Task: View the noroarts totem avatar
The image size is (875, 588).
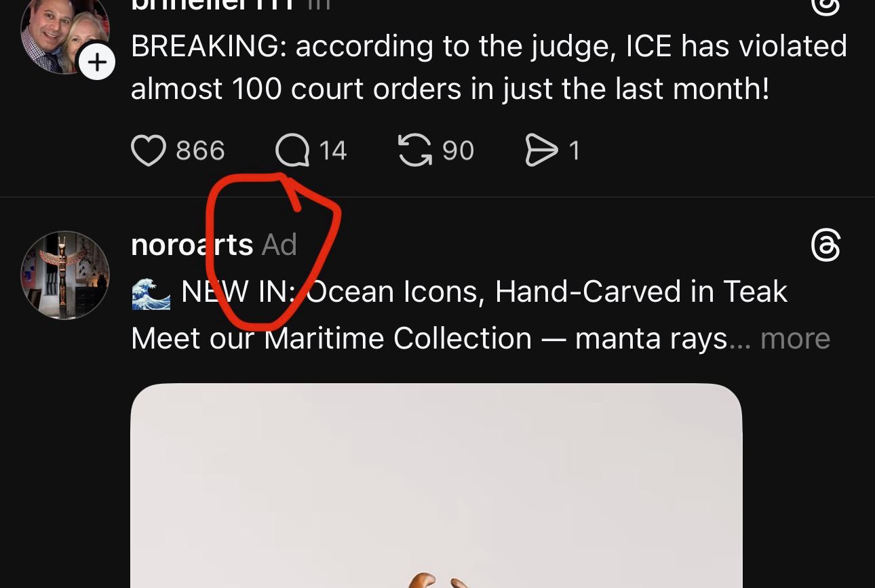Action: click(x=65, y=275)
